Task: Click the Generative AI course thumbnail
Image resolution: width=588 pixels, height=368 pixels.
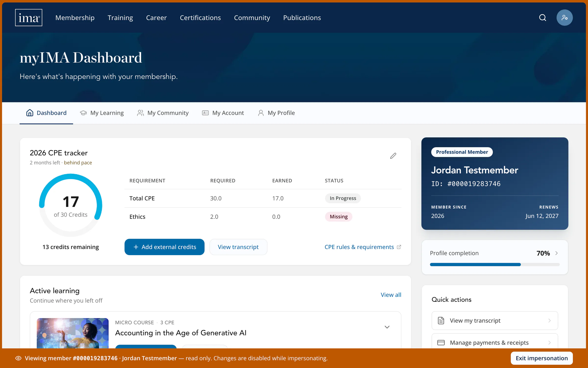Action: pos(73,333)
